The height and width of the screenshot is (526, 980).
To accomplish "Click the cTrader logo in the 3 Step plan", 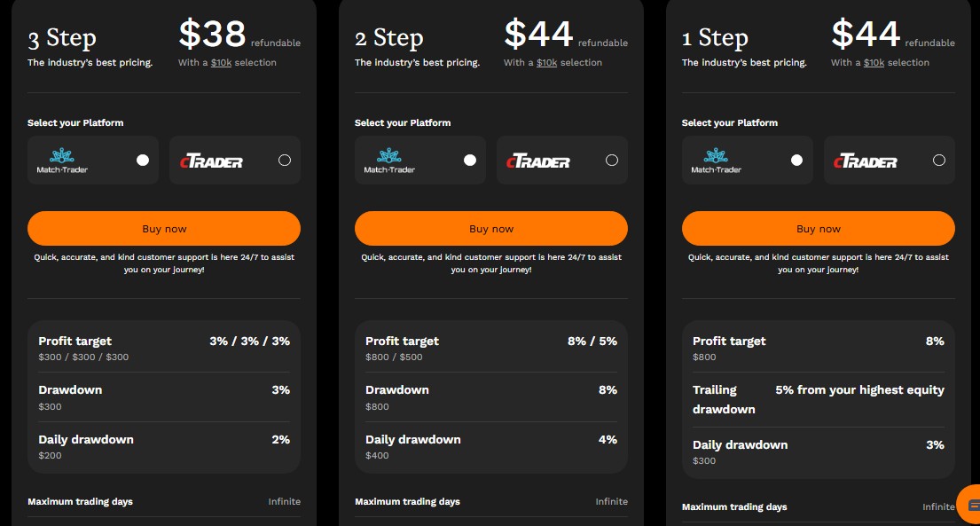I will click(213, 161).
